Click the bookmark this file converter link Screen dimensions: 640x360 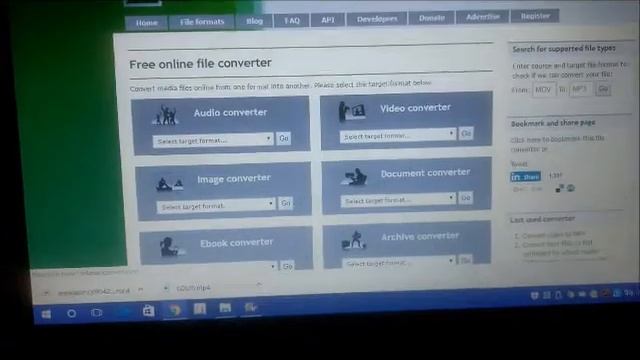pyautogui.click(x=557, y=144)
